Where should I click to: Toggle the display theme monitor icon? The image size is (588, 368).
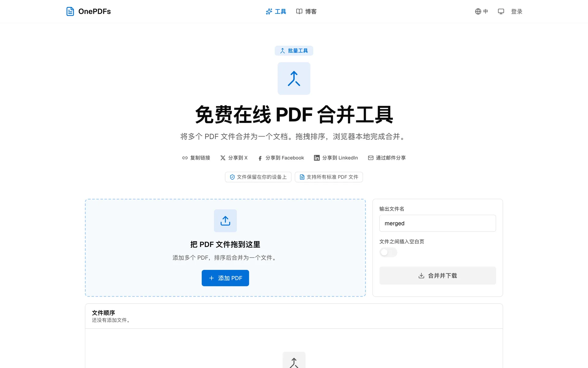coord(501,11)
